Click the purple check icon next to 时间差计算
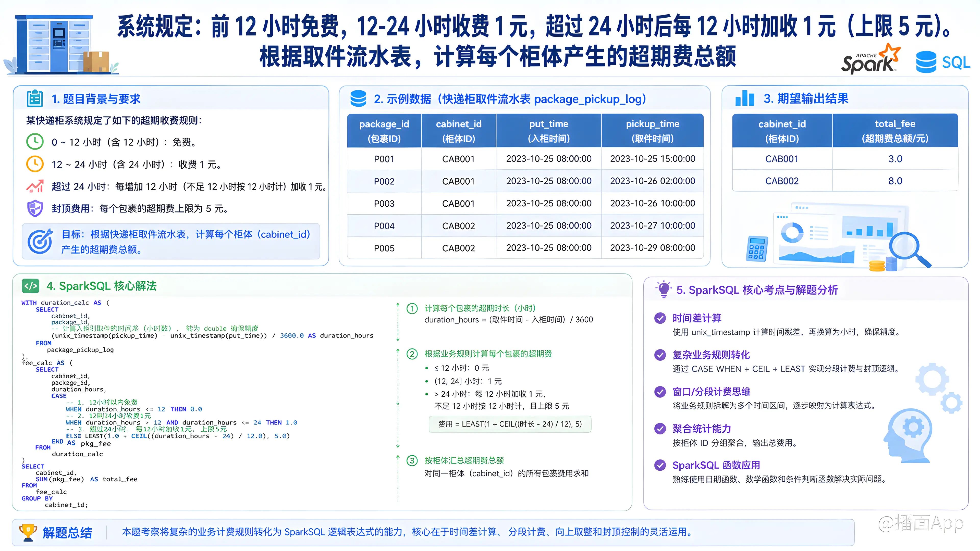Screen dimensions: 980x551 click(x=660, y=318)
